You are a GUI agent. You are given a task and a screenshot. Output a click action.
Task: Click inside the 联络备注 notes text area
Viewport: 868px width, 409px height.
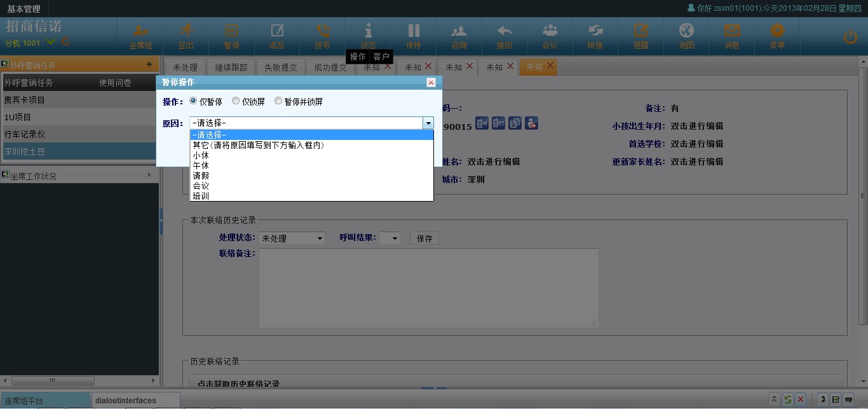click(x=428, y=288)
